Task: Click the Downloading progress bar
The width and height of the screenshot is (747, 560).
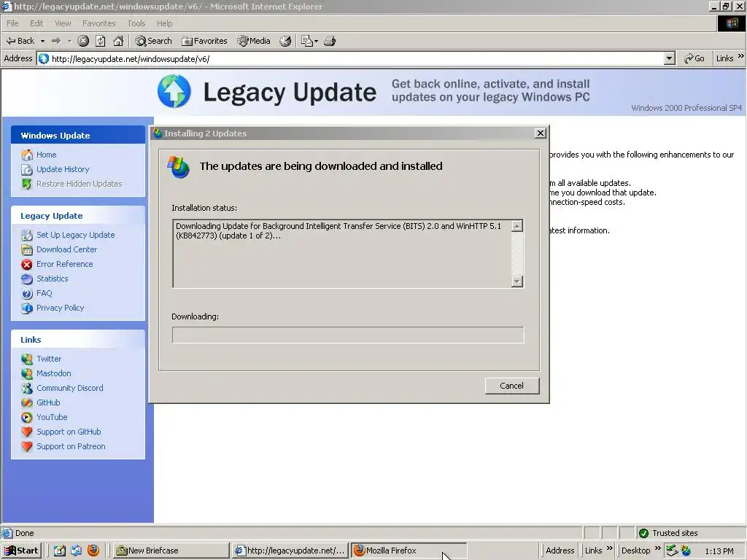Action: (x=348, y=335)
